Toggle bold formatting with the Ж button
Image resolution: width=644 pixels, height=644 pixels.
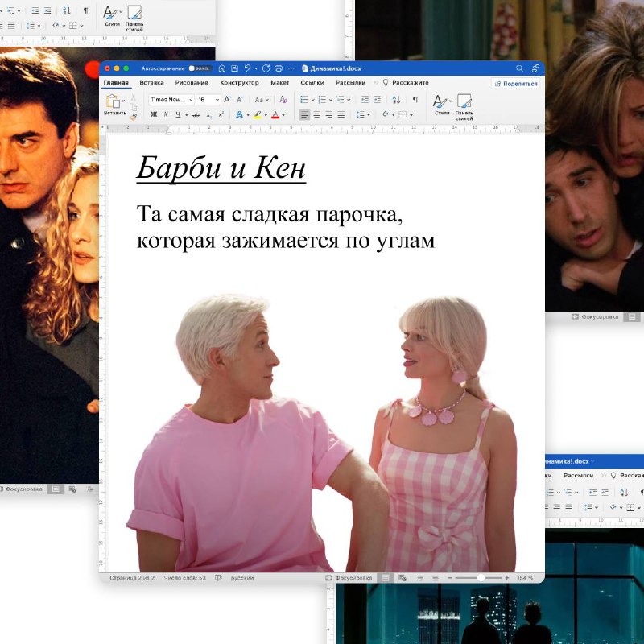click(x=154, y=115)
